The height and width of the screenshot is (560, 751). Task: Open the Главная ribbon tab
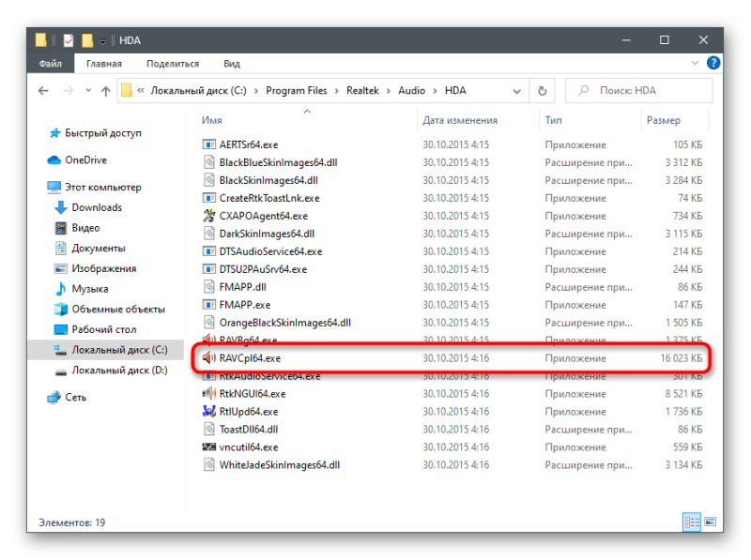(x=104, y=64)
